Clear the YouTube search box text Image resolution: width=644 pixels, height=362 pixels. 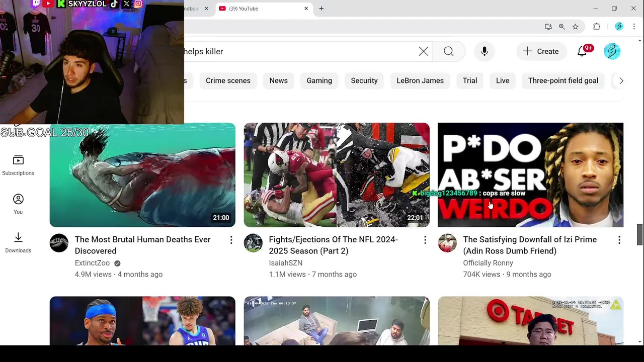click(424, 51)
